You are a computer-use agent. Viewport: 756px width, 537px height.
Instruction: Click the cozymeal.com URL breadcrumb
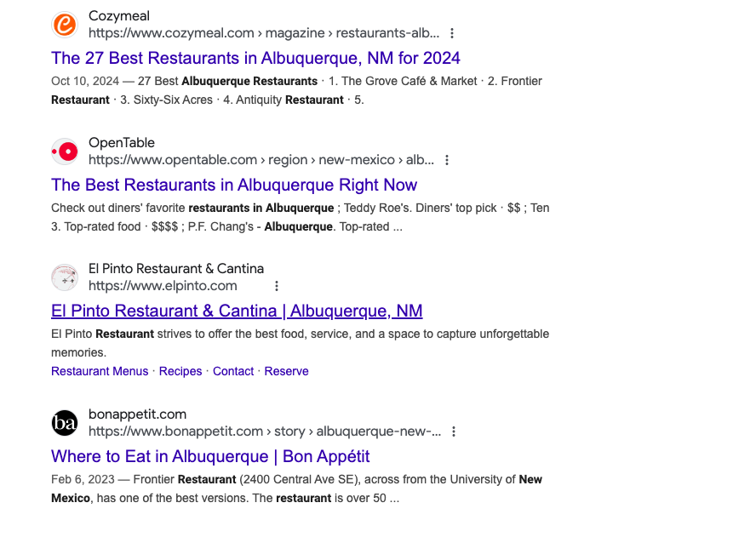[x=264, y=33]
